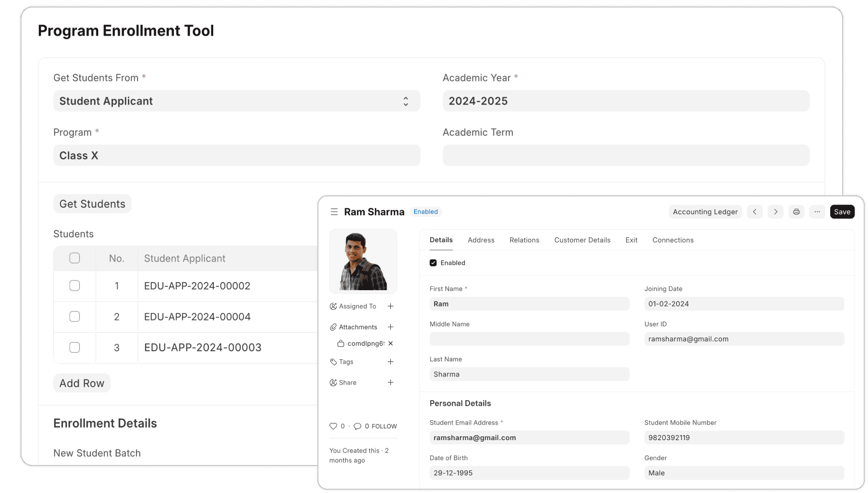This screenshot has height=493, width=868.
Task: Toggle the sidebar hamburger menu icon
Action: (334, 212)
